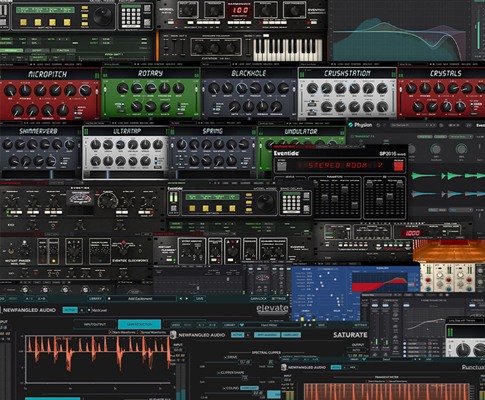Open the Hard Hitter preset dropdown

pos(270,325)
